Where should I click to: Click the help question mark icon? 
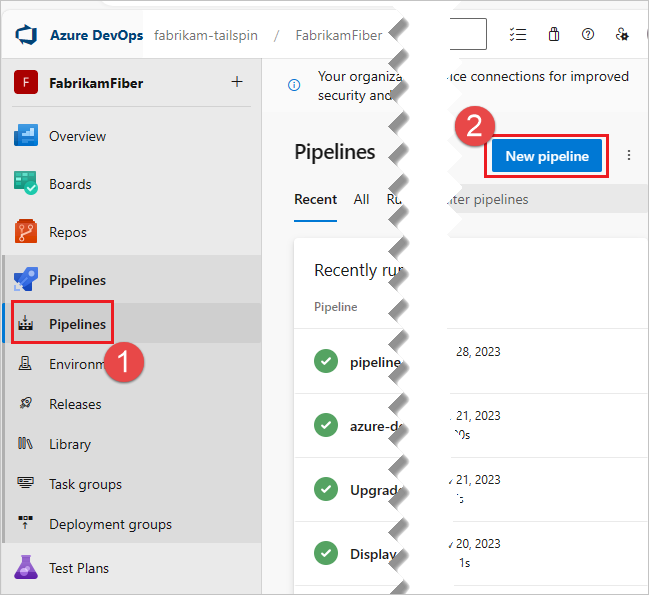(x=588, y=35)
